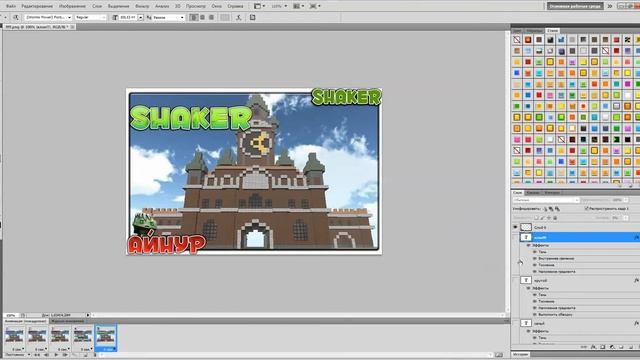The height and width of the screenshot is (360, 640).
Task: Open the Файл menu
Action: 11,6
